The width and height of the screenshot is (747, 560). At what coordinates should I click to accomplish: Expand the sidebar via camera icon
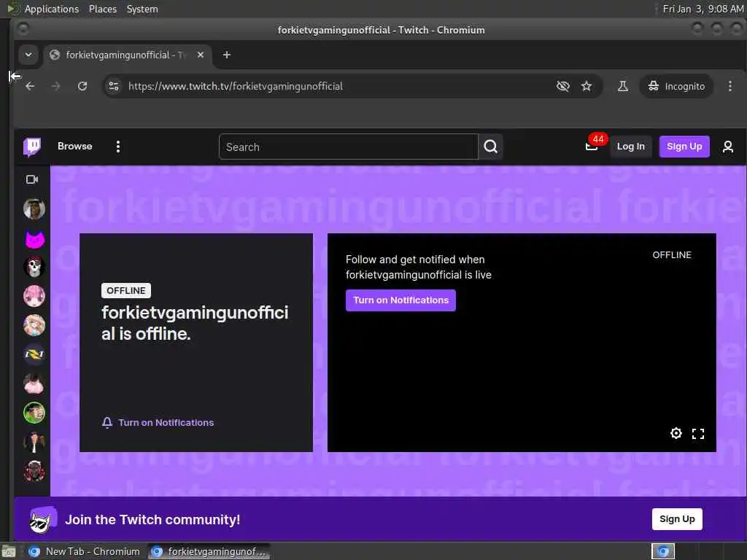(x=32, y=179)
